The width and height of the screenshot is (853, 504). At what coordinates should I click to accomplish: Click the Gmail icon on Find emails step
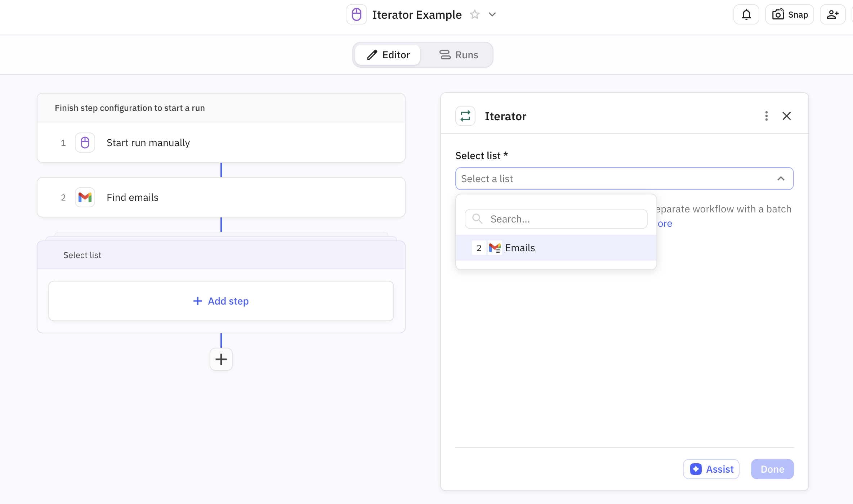tap(85, 197)
